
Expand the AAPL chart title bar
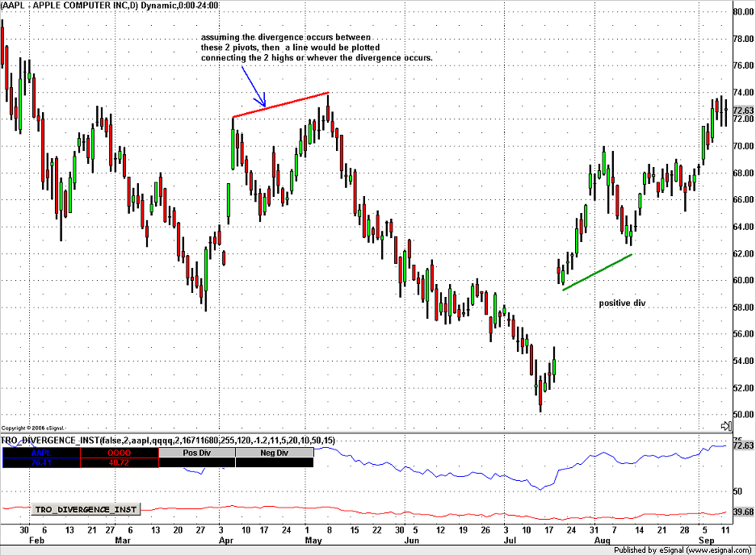click(109, 5)
